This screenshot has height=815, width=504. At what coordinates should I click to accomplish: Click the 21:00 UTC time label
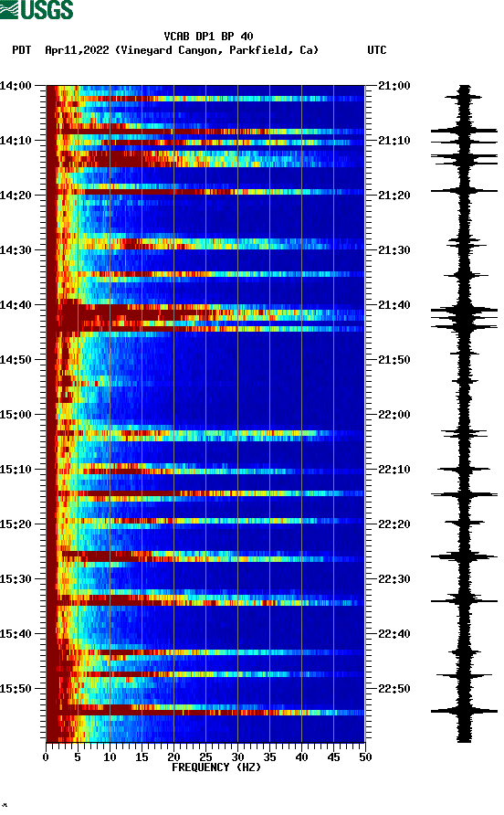pos(394,86)
